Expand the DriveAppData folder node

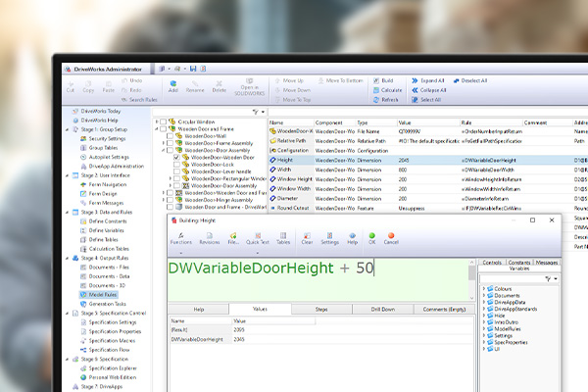click(486, 303)
